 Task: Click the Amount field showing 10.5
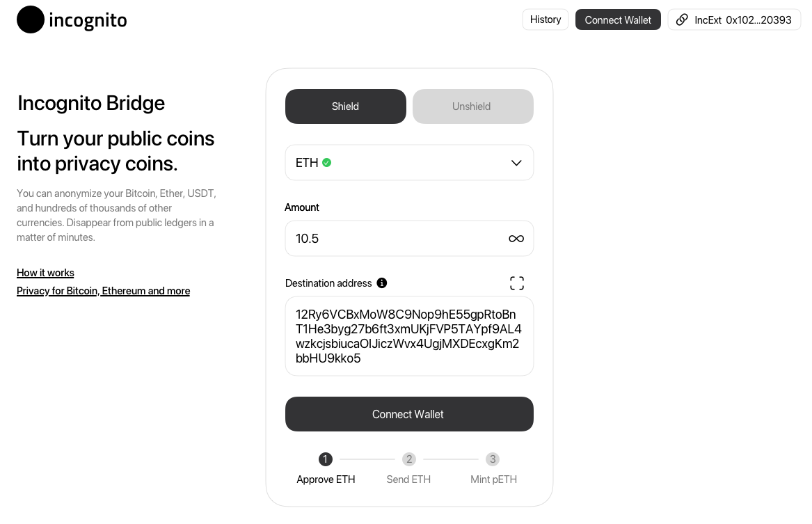(x=409, y=239)
